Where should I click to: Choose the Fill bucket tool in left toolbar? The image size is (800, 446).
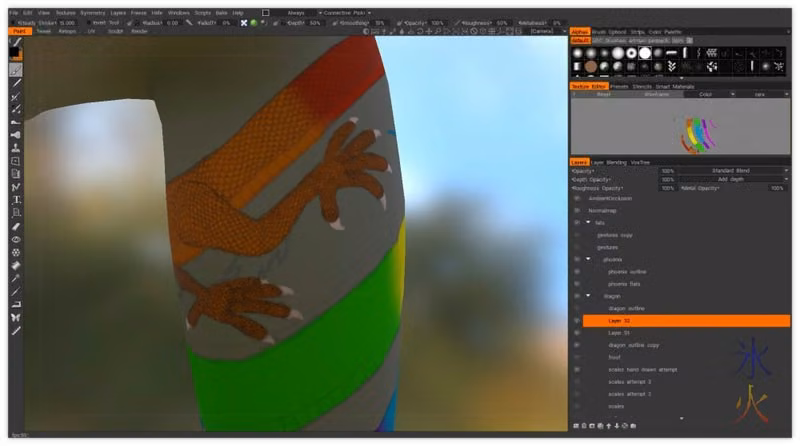tap(16, 265)
